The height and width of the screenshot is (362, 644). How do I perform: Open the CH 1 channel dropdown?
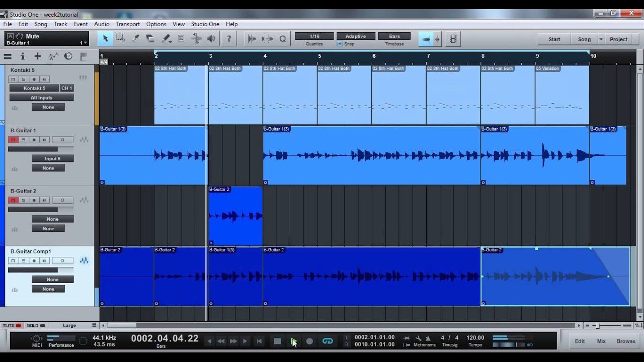66,88
